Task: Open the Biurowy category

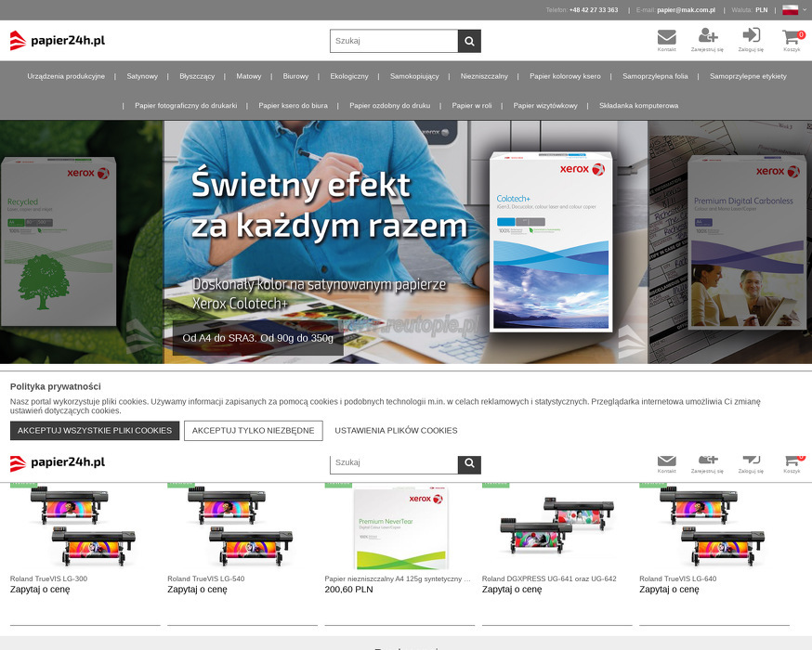Action: (x=295, y=76)
